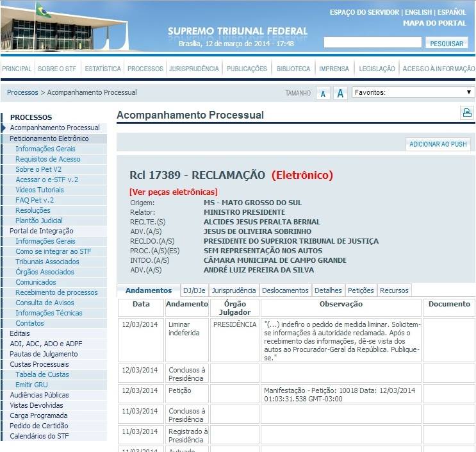Open Pautas de Julgamento link
This screenshot has height=452, width=476.
tap(44, 354)
